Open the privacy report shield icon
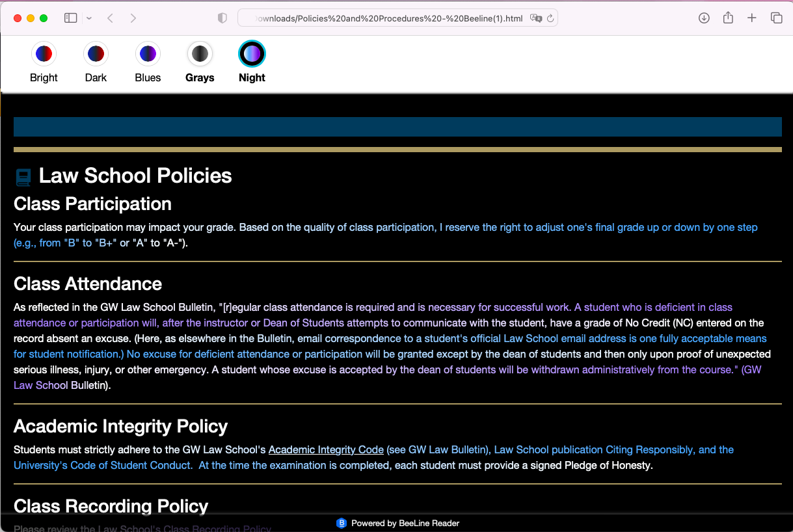 pyautogui.click(x=222, y=18)
